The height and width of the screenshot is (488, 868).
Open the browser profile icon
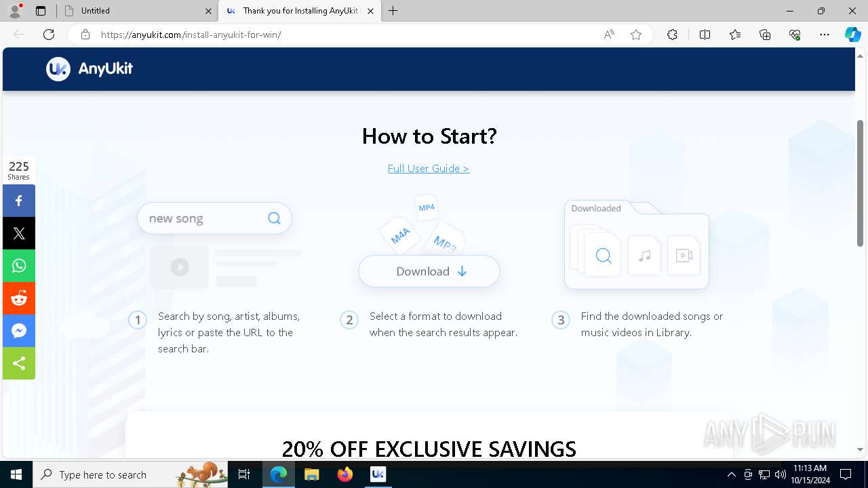15,11
